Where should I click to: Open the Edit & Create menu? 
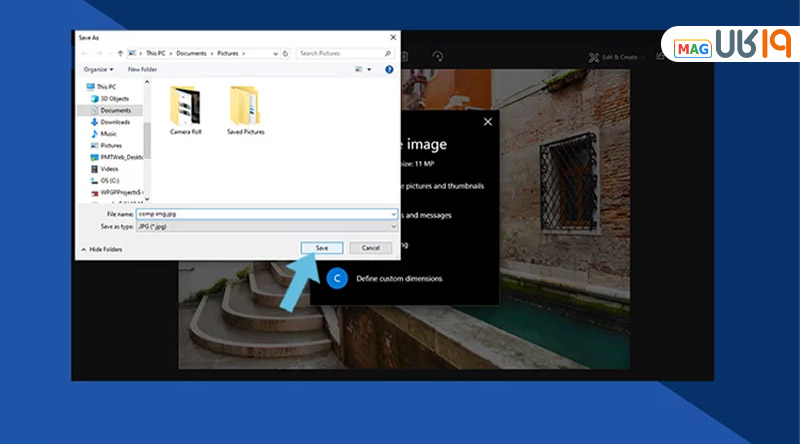tap(614, 57)
